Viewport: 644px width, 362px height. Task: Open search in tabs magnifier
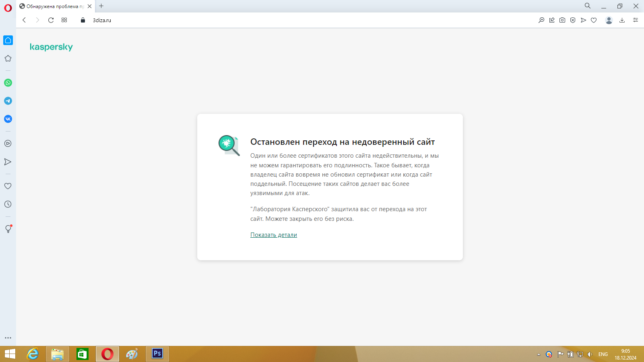coord(588,6)
